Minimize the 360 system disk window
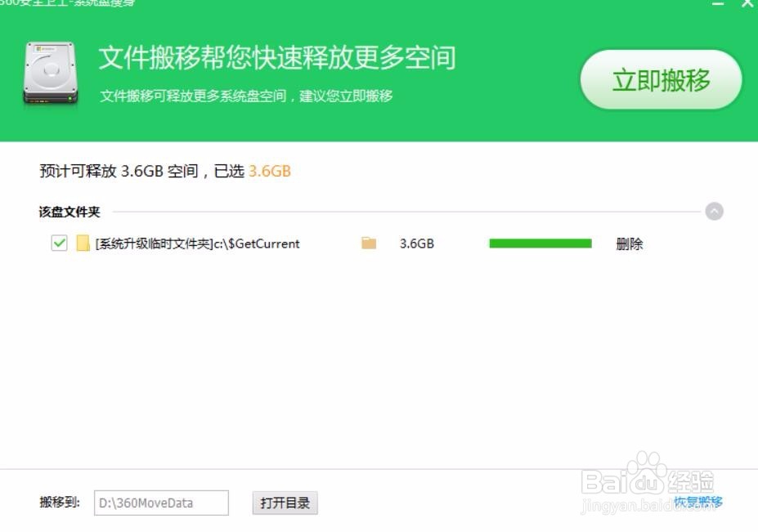 pyautogui.click(x=719, y=3)
